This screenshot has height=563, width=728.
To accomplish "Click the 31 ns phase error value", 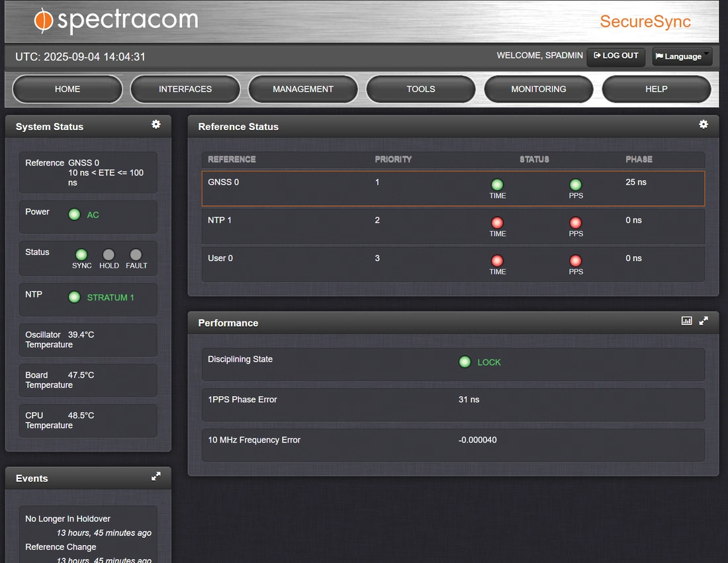I will click(x=469, y=399).
